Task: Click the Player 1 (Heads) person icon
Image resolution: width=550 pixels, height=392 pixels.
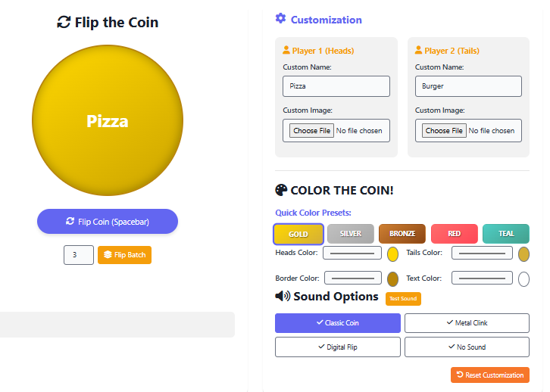Action: point(286,51)
